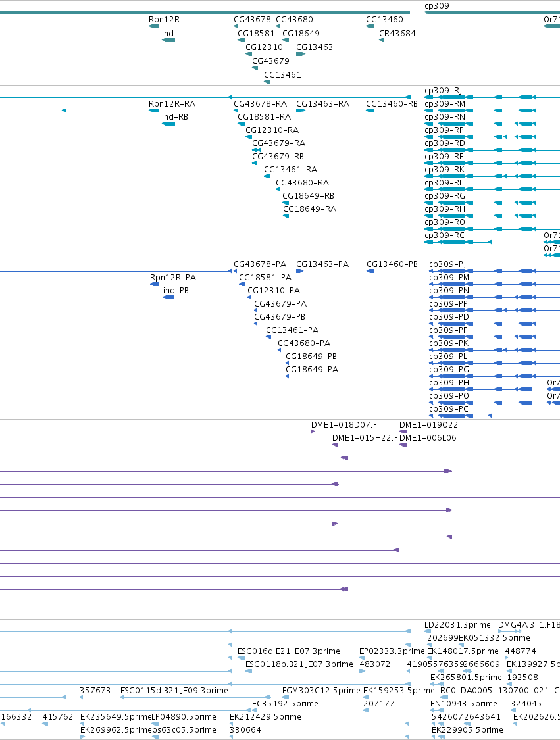
Task: Open polypeptide CG43680-PA
Action: point(304,343)
